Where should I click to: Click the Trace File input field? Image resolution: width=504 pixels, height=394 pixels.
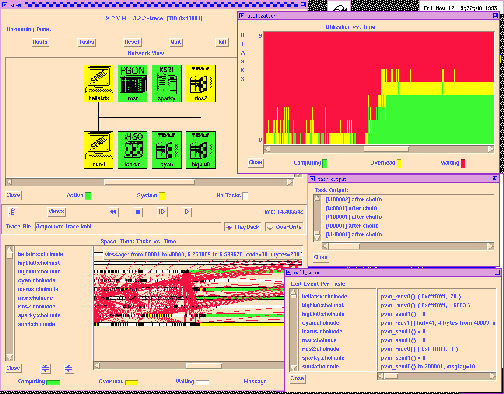click(128, 226)
